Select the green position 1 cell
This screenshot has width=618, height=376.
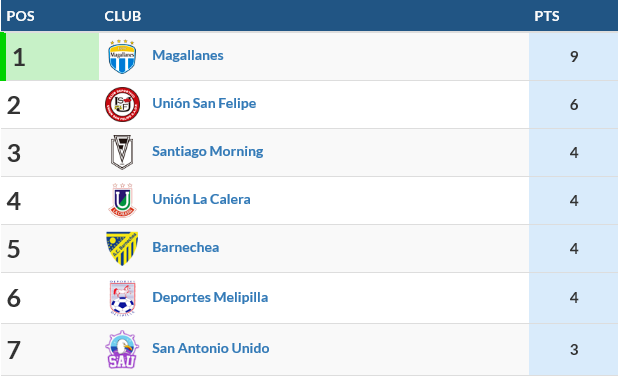(x=50, y=57)
